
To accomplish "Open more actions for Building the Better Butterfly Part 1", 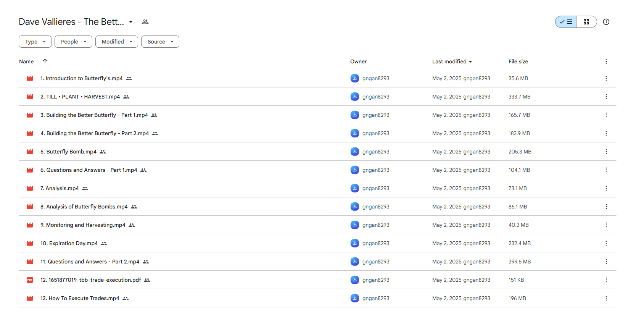I will pyautogui.click(x=606, y=115).
